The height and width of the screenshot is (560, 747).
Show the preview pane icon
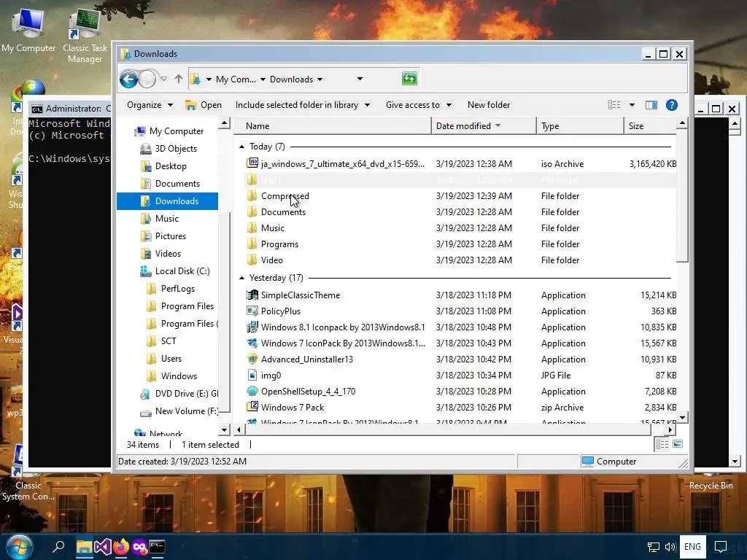(x=651, y=105)
